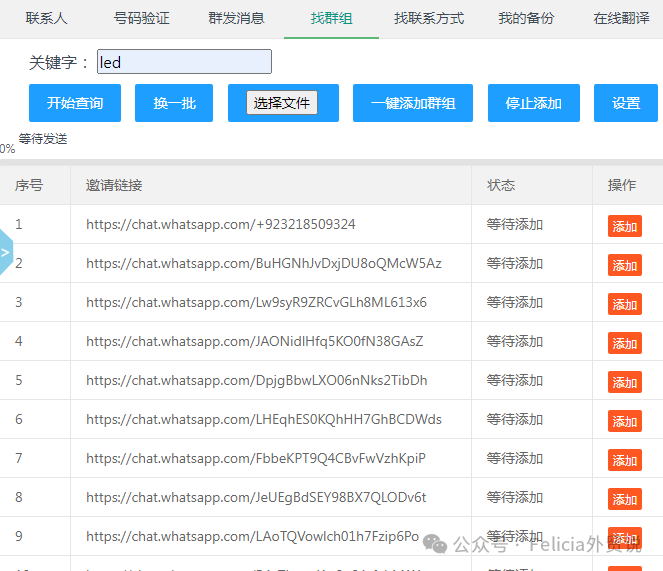Click 等待添加 status in row 5
Image resolution: width=663 pixels, height=571 pixels.
coord(515,380)
